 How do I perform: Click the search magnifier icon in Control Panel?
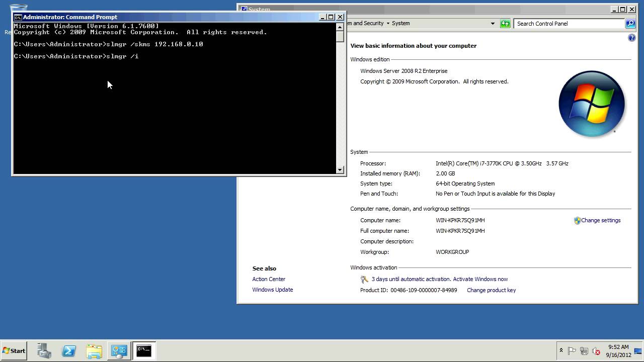pyautogui.click(x=630, y=24)
